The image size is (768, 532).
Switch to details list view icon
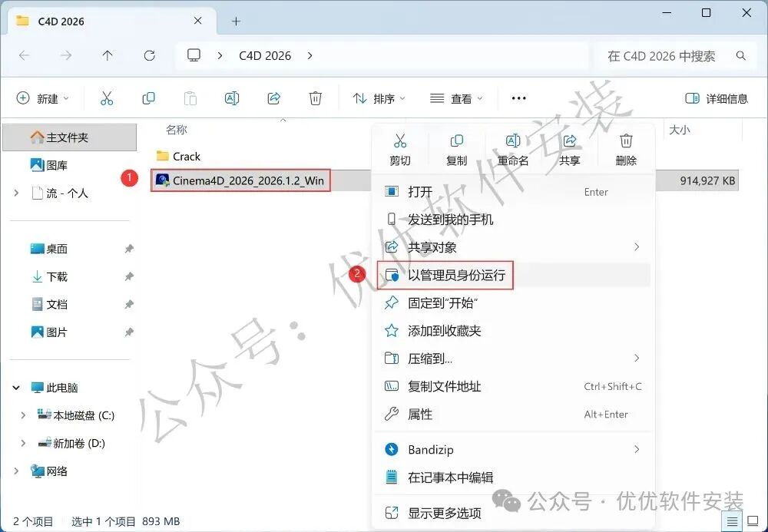pos(732,521)
